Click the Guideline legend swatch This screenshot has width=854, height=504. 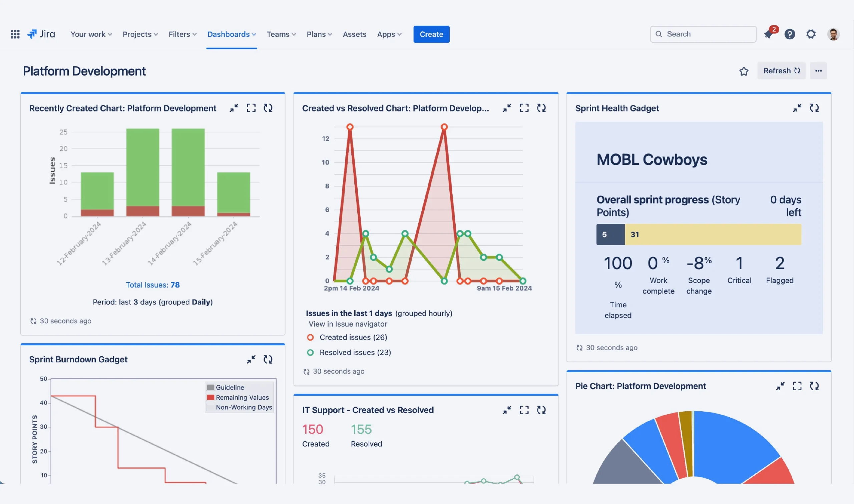(x=210, y=388)
